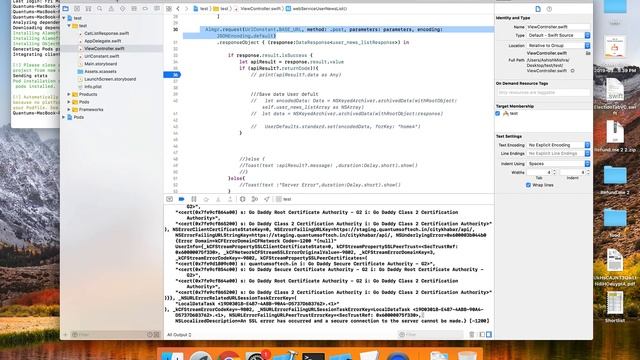Screen dimensions: 640x360
Task: Click the Tab width stepper
Action: [554, 173]
